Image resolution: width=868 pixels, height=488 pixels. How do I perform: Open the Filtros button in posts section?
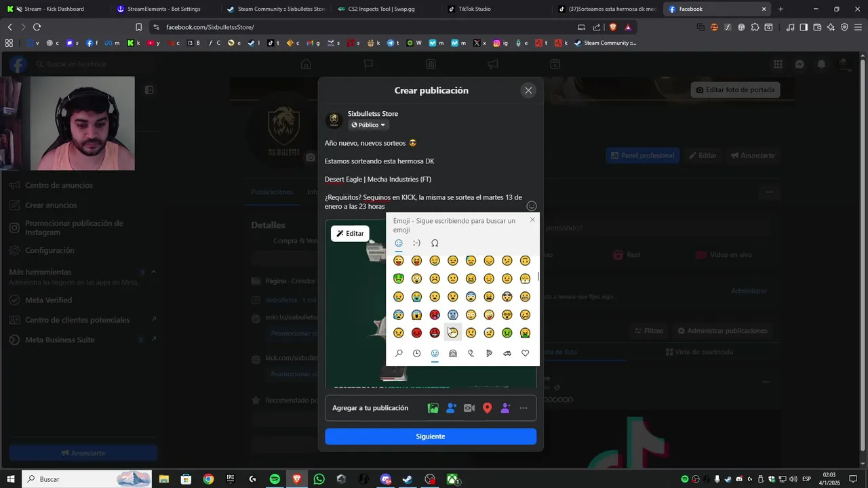point(648,331)
